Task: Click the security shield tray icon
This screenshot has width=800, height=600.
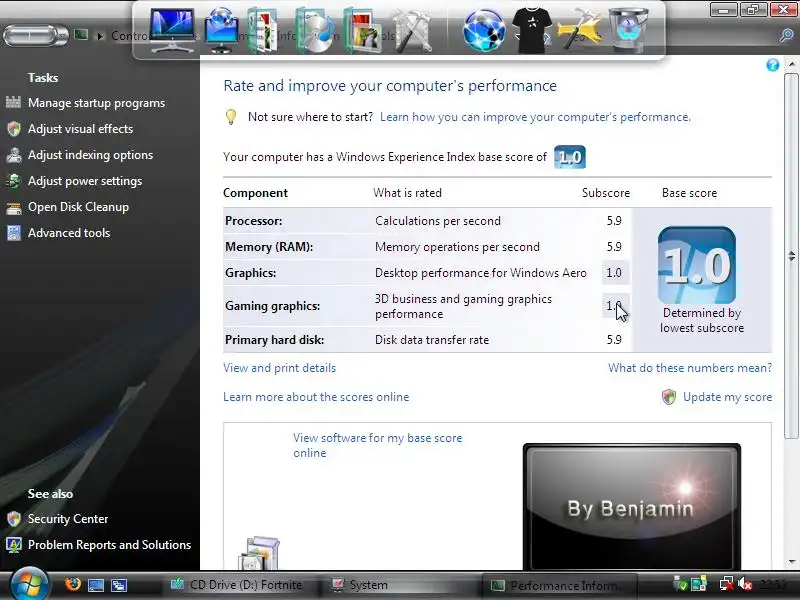Action: point(680,584)
